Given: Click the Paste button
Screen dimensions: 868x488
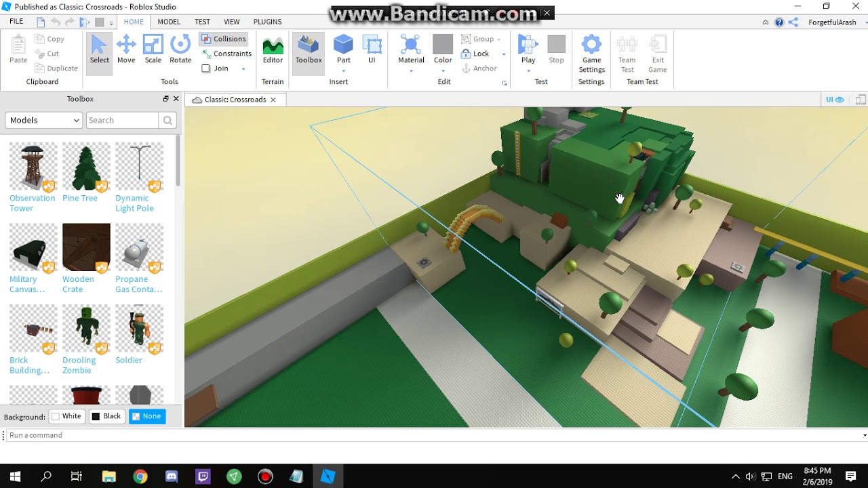Looking at the screenshot, I should tap(18, 49).
